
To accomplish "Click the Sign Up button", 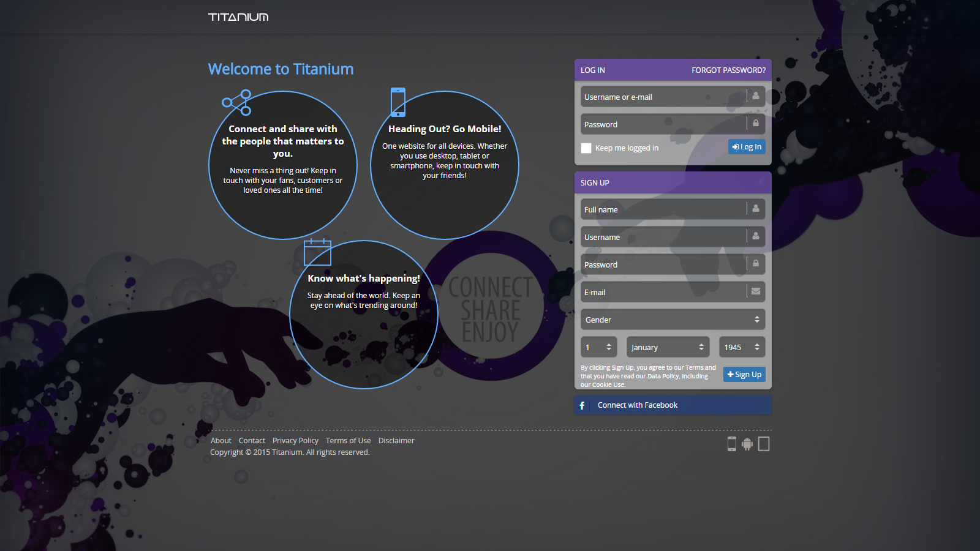I will [744, 375].
